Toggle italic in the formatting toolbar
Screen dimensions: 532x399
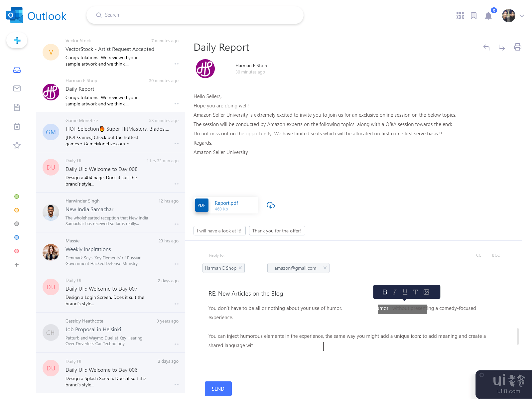[x=395, y=292]
